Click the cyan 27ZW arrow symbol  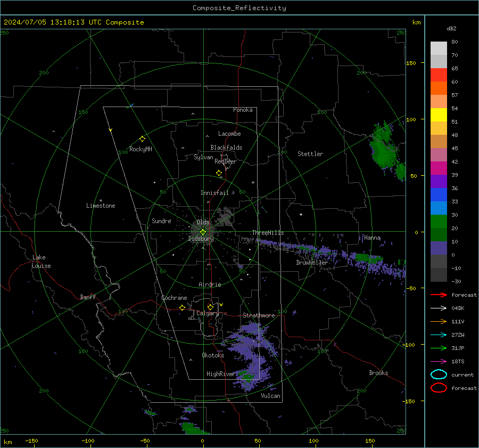pyautogui.click(x=439, y=335)
